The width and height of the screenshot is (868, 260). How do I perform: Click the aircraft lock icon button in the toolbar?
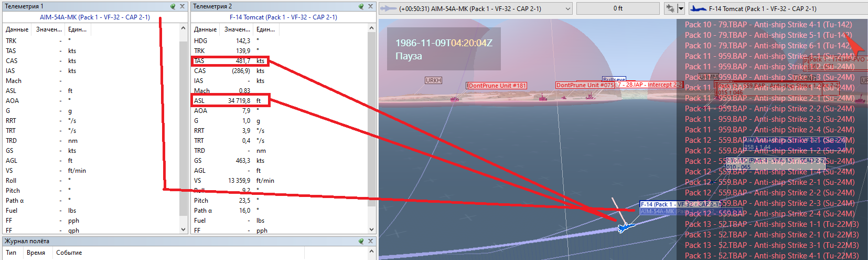(x=670, y=8)
